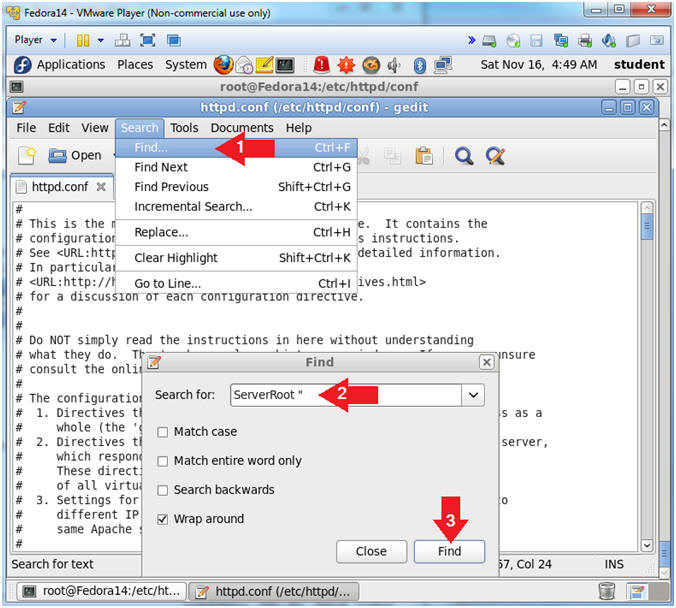676x608 pixels.
Task: Choose Find Previous menu entry
Action: (236, 187)
